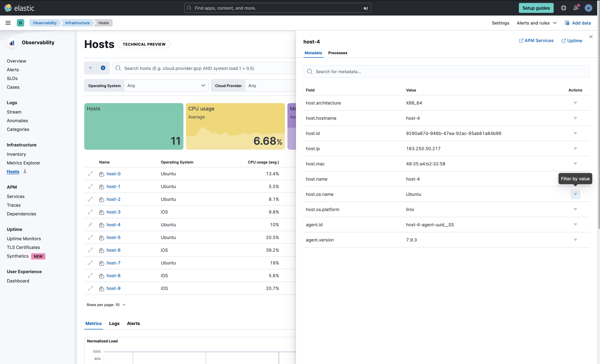The width and height of the screenshot is (600, 364).
Task: Expand Alerts and rules menu
Action: [537, 23]
